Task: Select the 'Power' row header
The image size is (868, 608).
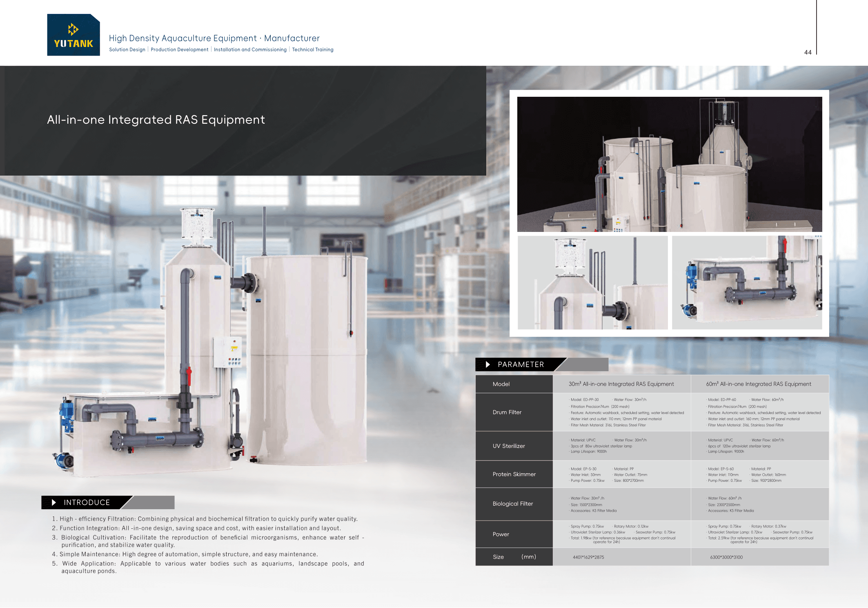Action: click(x=514, y=535)
